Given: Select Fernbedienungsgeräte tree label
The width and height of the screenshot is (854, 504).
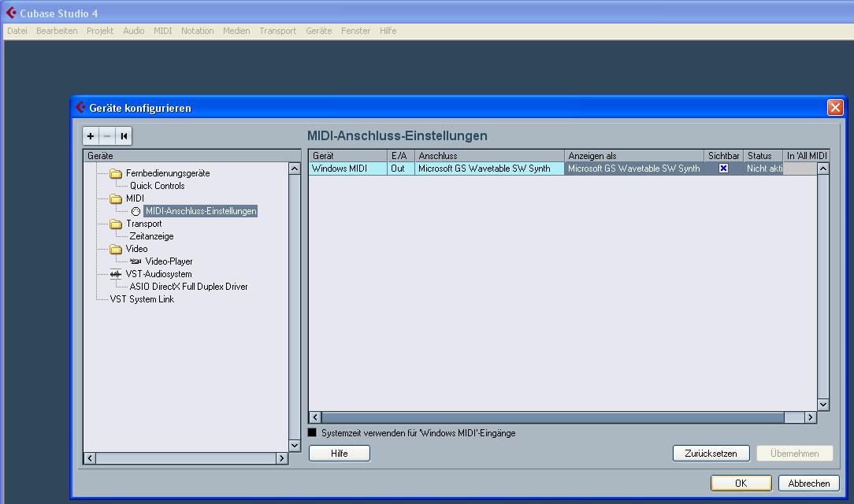Looking at the screenshot, I should (x=168, y=173).
